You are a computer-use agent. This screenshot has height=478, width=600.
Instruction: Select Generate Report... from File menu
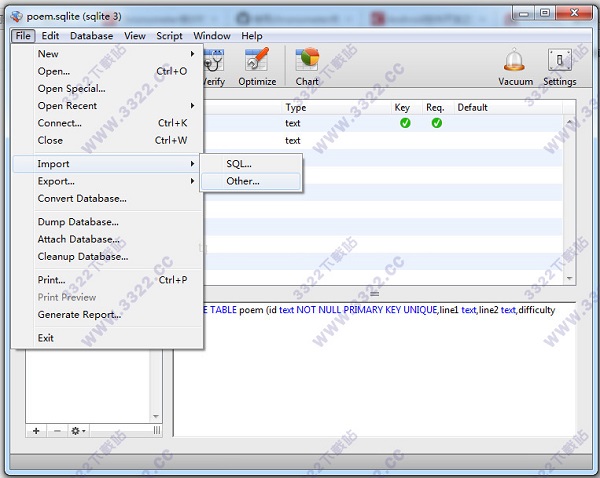[79, 315]
